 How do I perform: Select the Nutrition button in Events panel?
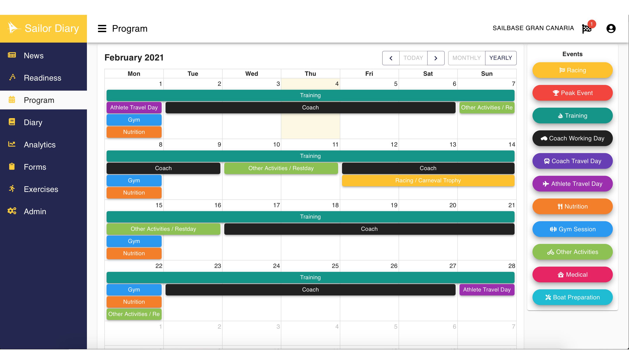[x=572, y=206]
